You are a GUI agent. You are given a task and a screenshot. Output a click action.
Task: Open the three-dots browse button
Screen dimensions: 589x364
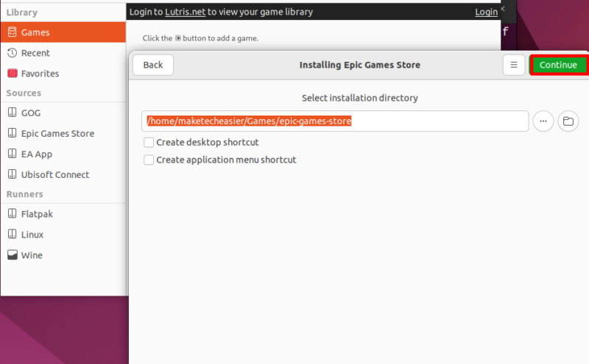click(x=543, y=121)
